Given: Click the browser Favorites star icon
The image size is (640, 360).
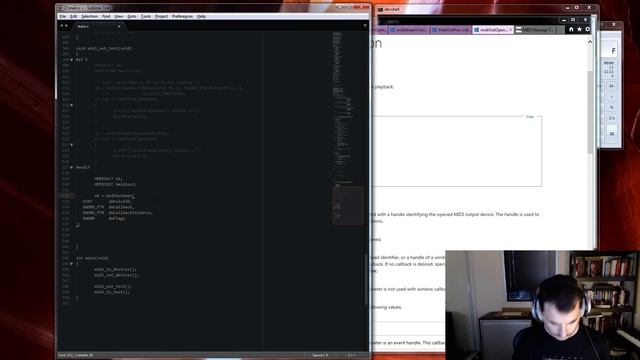Looking at the screenshot, I should pyautogui.click(x=579, y=29).
